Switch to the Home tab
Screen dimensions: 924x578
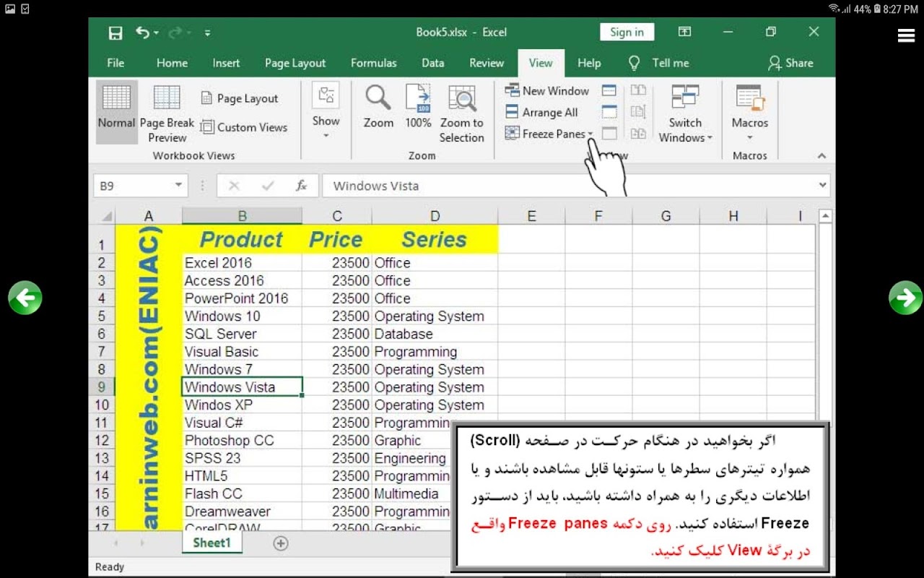point(172,63)
